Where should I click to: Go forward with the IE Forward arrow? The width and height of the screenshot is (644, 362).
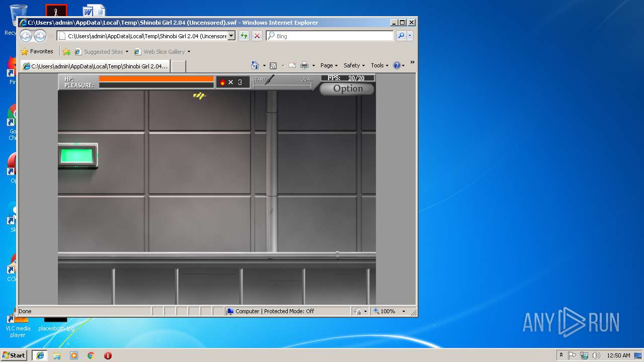40,36
